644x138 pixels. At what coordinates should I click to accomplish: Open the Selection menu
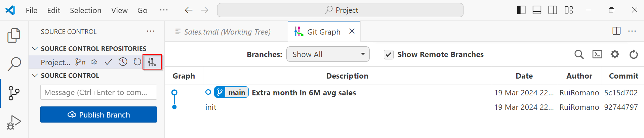coord(85,10)
